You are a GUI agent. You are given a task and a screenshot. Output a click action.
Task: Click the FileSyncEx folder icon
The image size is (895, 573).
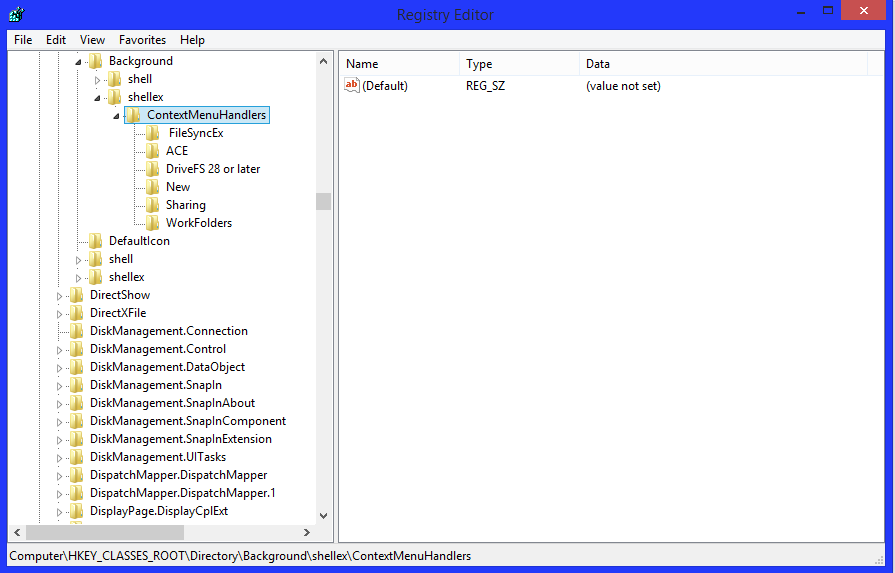pyautogui.click(x=152, y=133)
